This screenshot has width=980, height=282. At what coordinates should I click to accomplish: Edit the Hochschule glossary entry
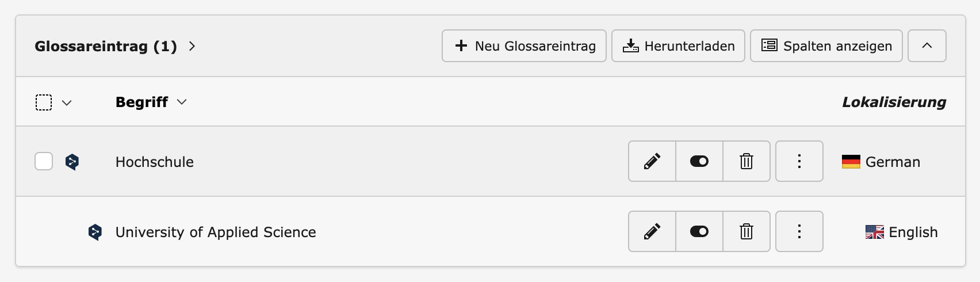point(652,161)
